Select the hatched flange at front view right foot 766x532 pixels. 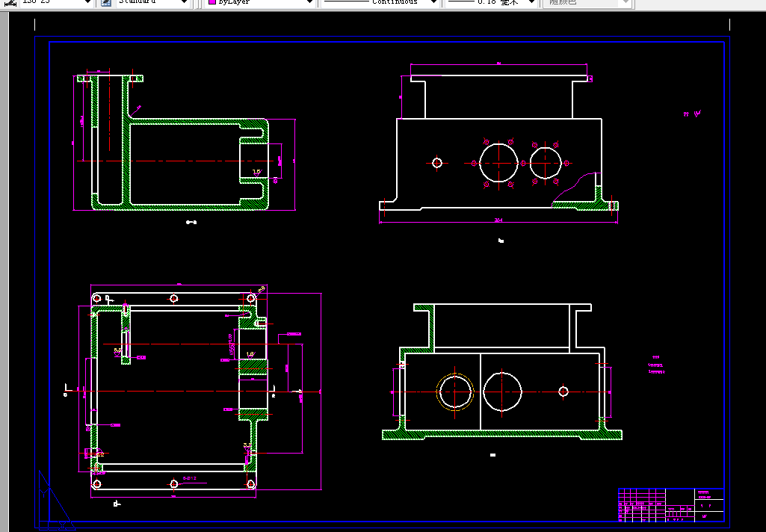586,199
